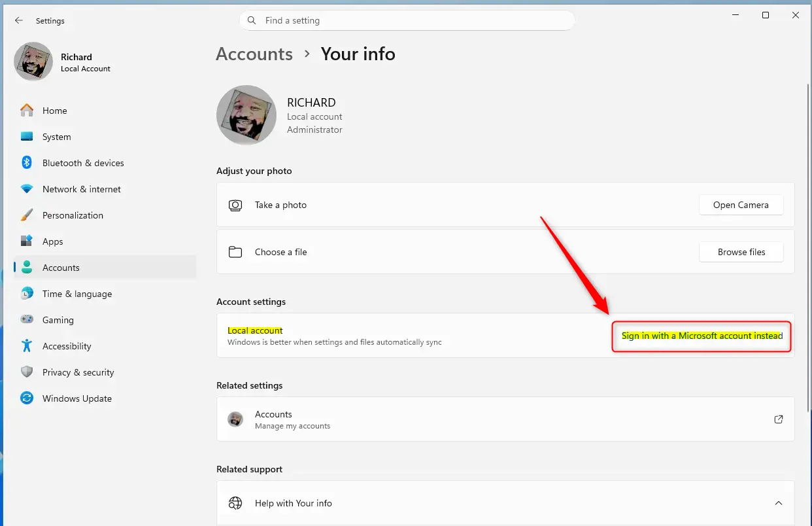Click the Home house icon in sidebar

point(27,110)
